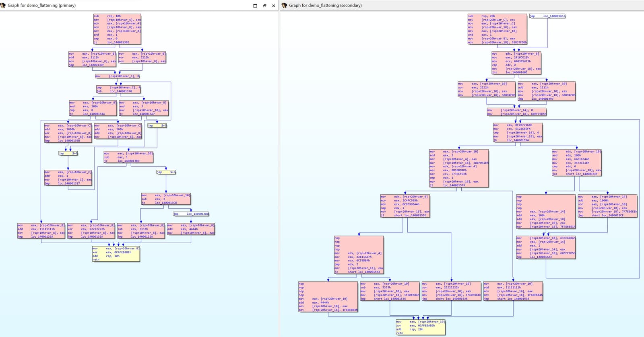
Task: Select primary block 'xor eax, 2222h'
Action: [x=142, y=57]
